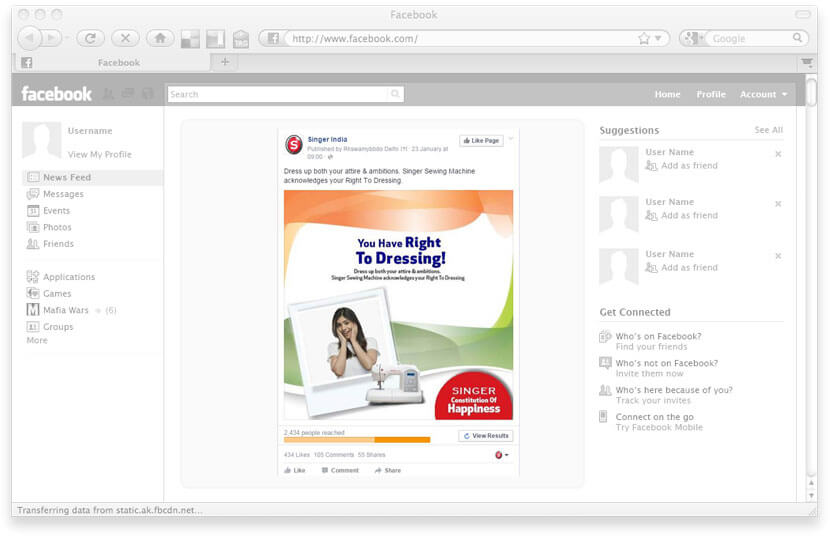Click the Like Page button
Screen dimensions: 837x536
[481, 140]
